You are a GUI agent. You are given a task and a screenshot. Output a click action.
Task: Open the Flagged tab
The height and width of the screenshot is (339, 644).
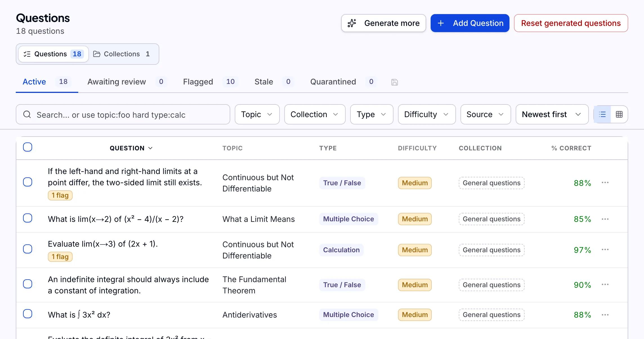(x=211, y=82)
